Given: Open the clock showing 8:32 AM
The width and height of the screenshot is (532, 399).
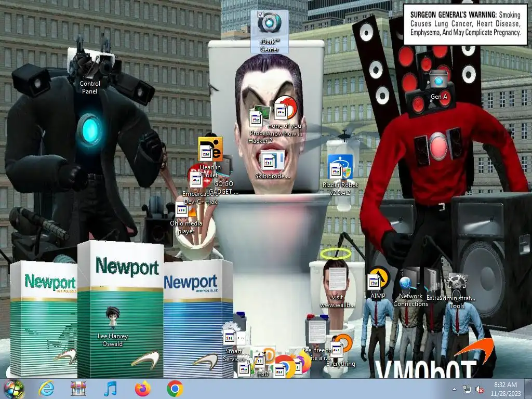Looking at the screenshot, I should click(x=505, y=389).
